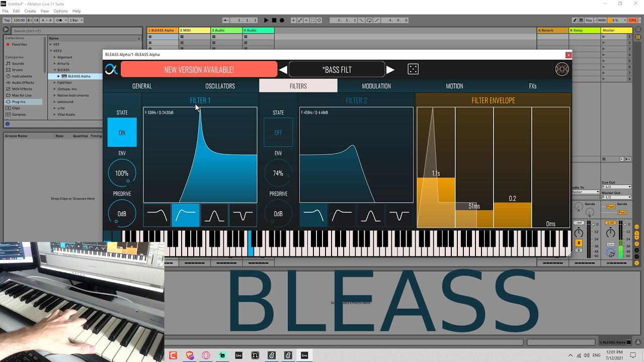Collapse the VST3 folder in browser

pyautogui.click(x=51, y=51)
